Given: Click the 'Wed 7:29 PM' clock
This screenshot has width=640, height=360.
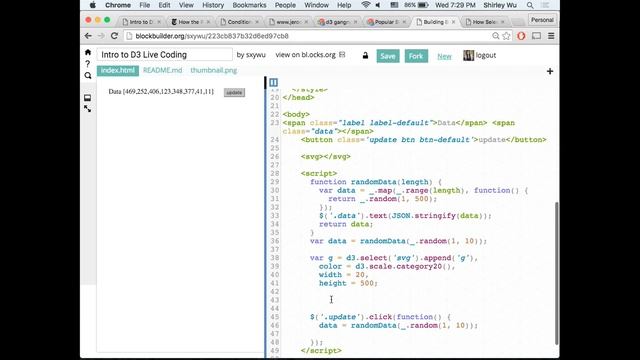Looking at the screenshot, I should tap(455, 5).
